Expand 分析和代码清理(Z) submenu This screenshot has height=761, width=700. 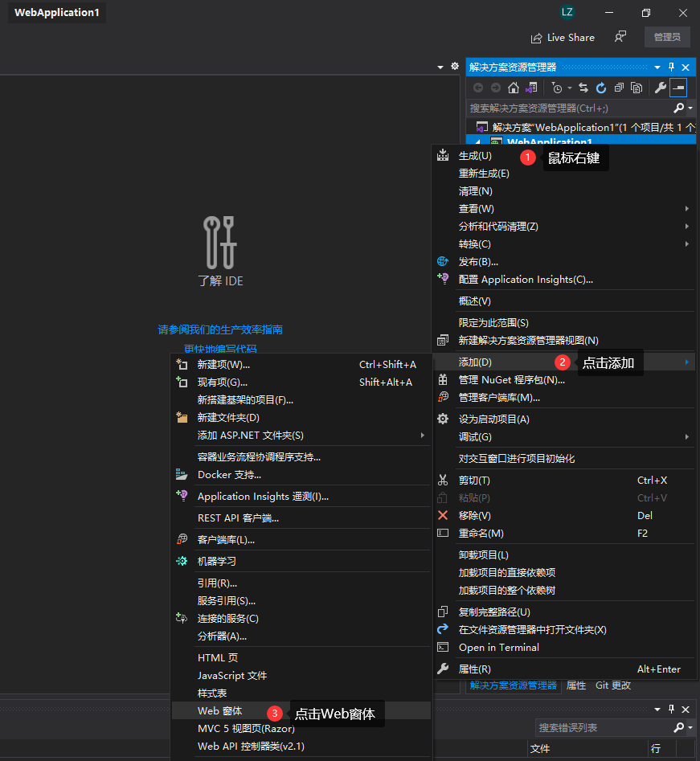tap(564, 226)
